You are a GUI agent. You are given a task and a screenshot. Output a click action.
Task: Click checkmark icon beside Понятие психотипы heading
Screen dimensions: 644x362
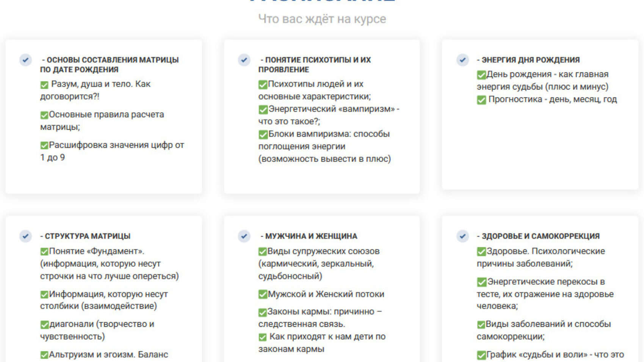click(x=244, y=60)
